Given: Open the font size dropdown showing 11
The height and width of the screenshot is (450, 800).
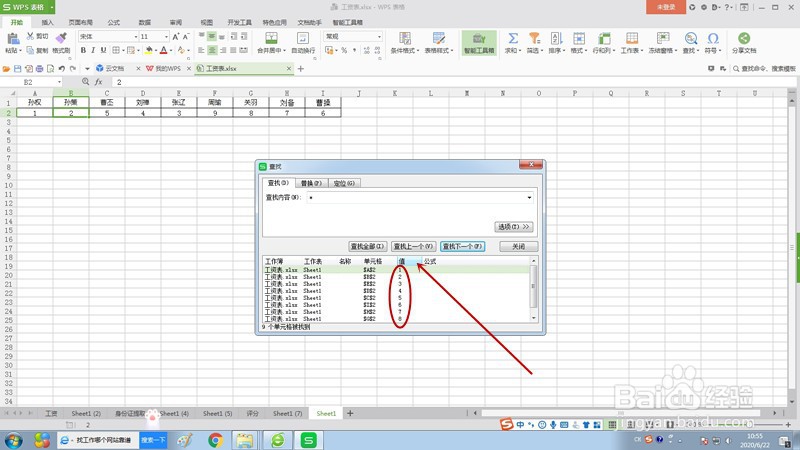Looking at the screenshot, I should coord(166,37).
